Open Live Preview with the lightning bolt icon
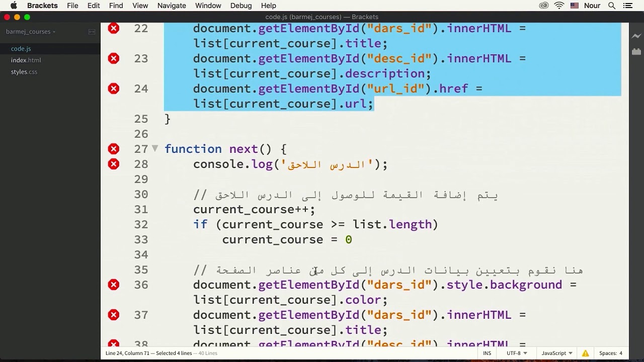644x362 pixels. point(636,36)
